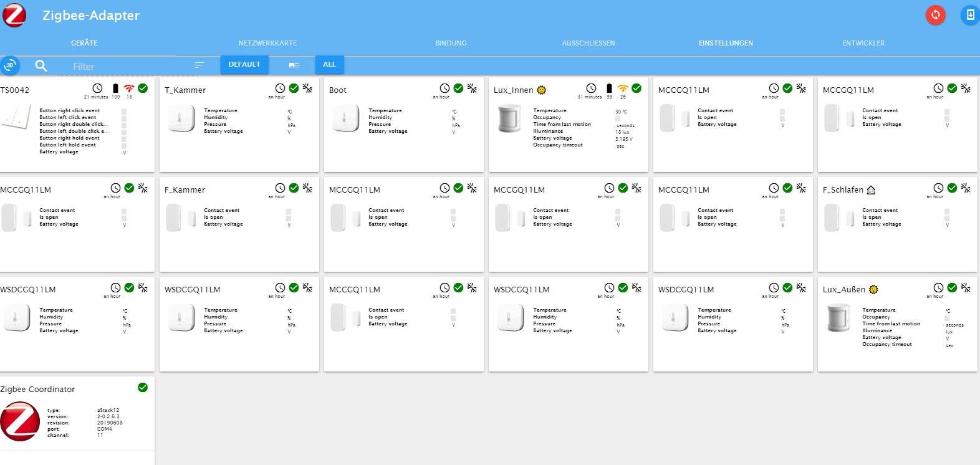Image resolution: width=980 pixels, height=465 pixels.
Task: Click the 'COM4' port value
Action: click(x=105, y=429)
